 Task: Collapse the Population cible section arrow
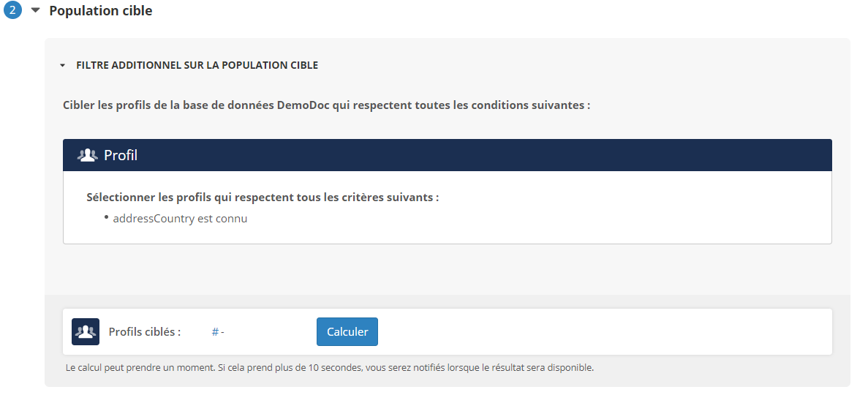(x=35, y=11)
